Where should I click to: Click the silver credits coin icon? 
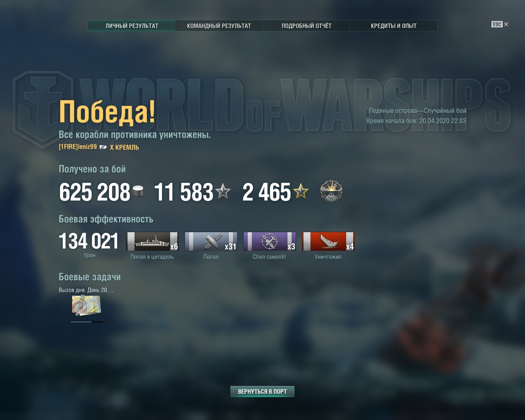tap(138, 191)
